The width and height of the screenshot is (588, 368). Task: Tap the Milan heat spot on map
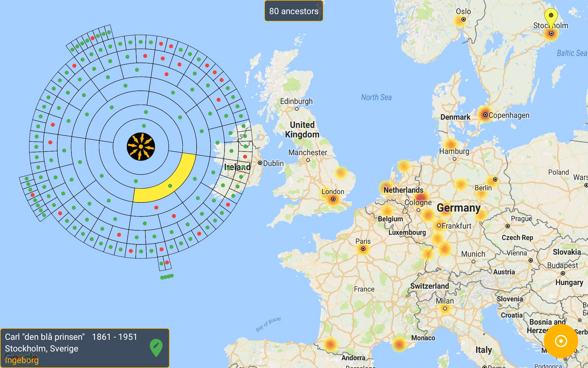445,308
